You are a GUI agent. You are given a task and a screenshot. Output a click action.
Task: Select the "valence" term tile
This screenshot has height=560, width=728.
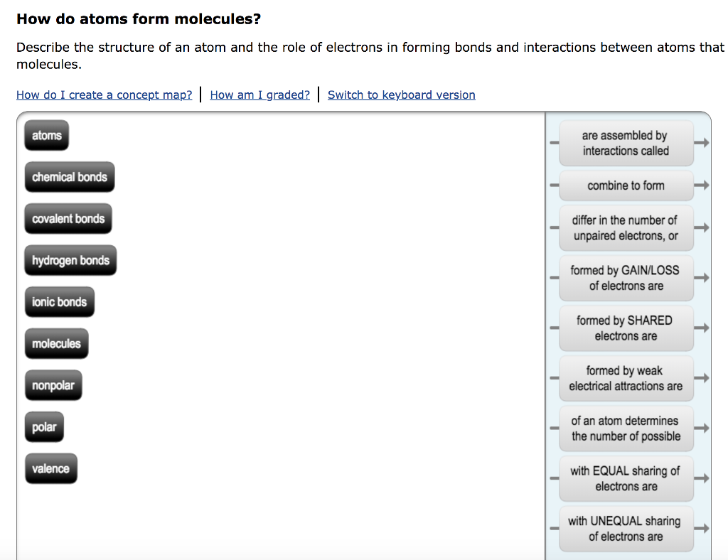(50, 468)
